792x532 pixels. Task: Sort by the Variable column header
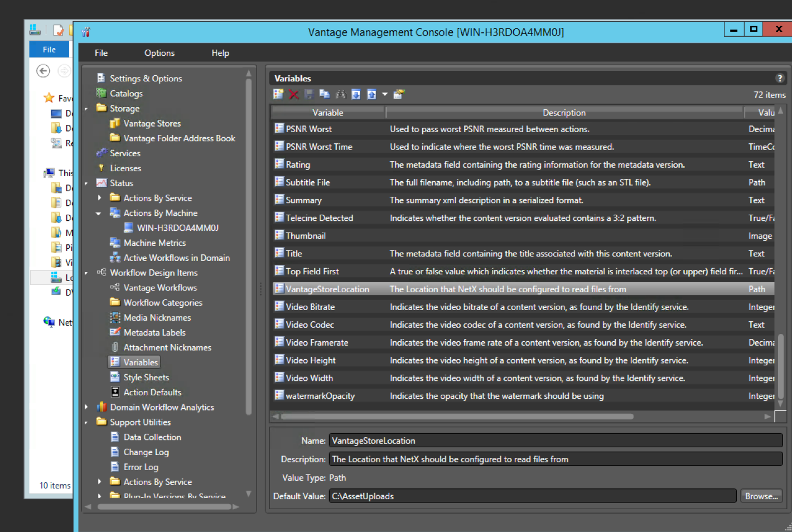coord(328,113)
